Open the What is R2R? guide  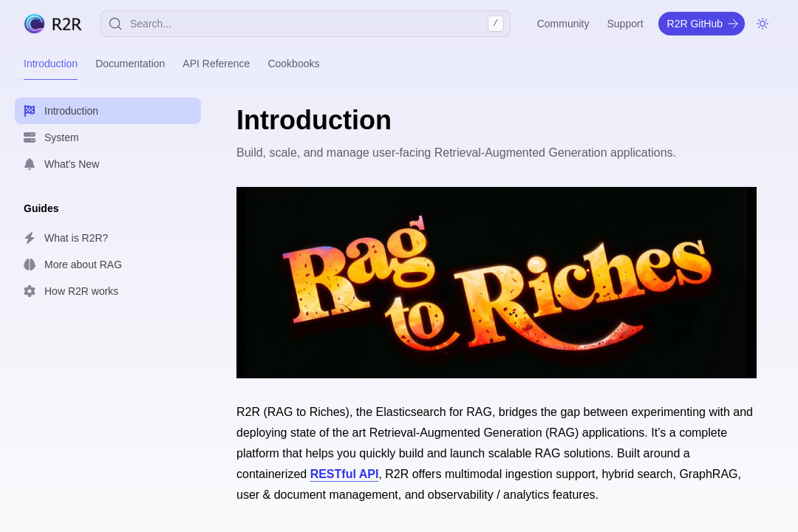tap(108, 238)
